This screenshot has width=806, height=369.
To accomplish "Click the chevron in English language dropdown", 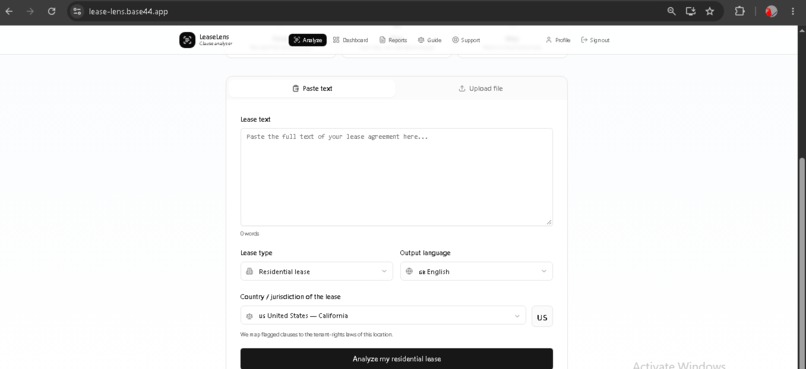I will click(544, 271).
